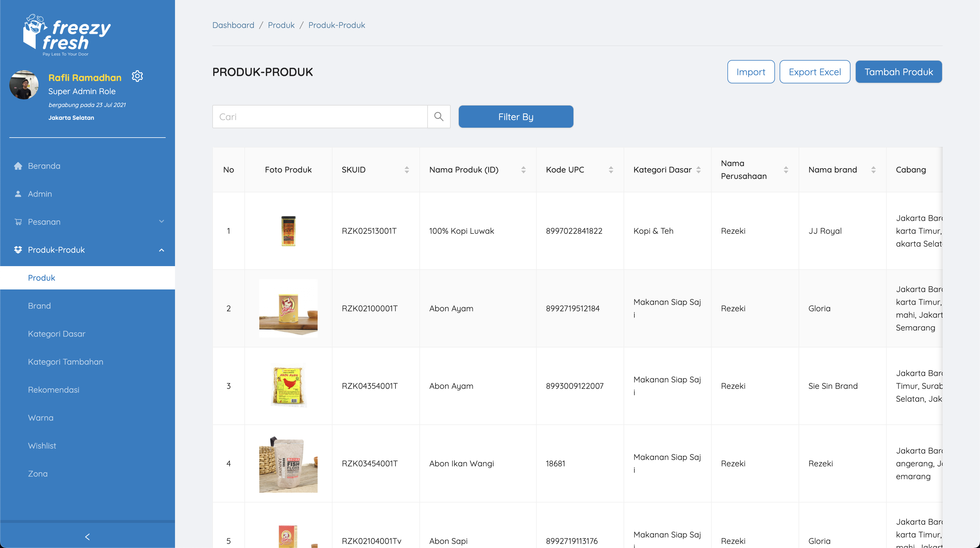Collapse sidebar with bottom arrow icon
Screen dimensions: 980x548
tap(87, 537)
